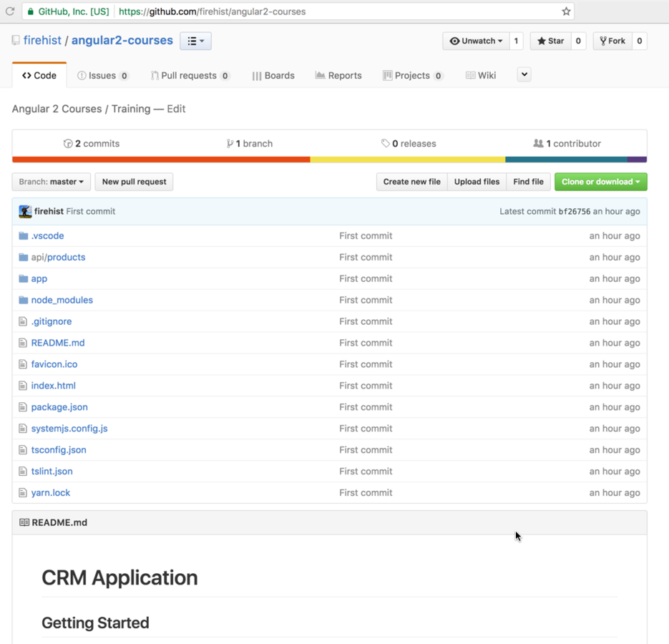Click the favicon.ico file icon

pos(23,364)
